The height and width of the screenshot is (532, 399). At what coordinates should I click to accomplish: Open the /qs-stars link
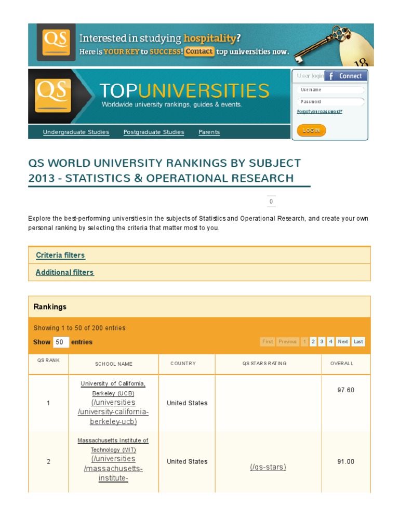point(268,467)
